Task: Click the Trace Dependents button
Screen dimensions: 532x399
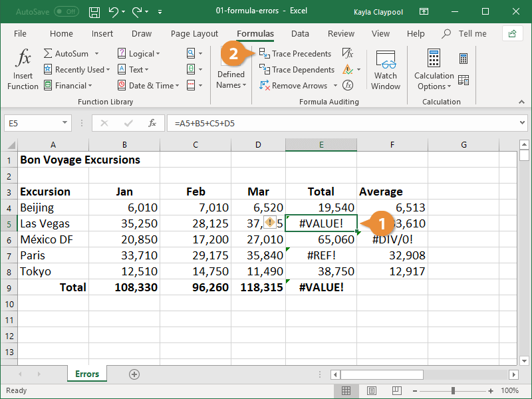Action: coord(297,70)
